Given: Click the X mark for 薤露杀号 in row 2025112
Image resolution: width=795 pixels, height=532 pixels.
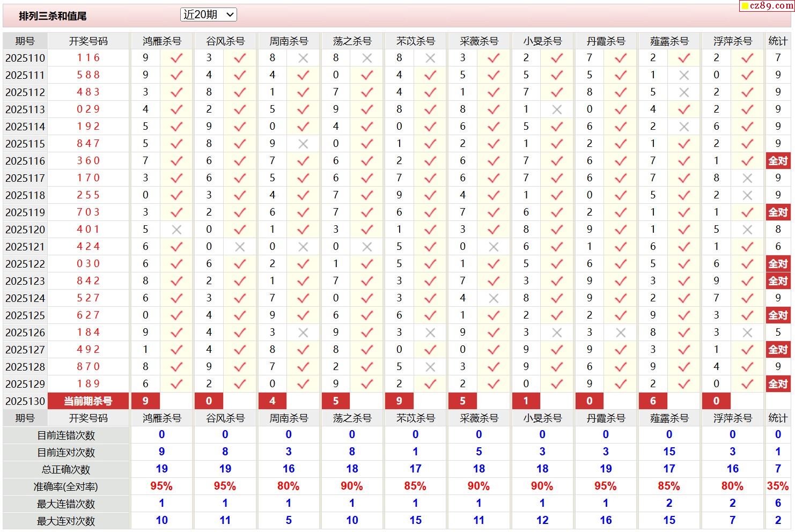Looking at the screenshot, I should click(684, 92).
